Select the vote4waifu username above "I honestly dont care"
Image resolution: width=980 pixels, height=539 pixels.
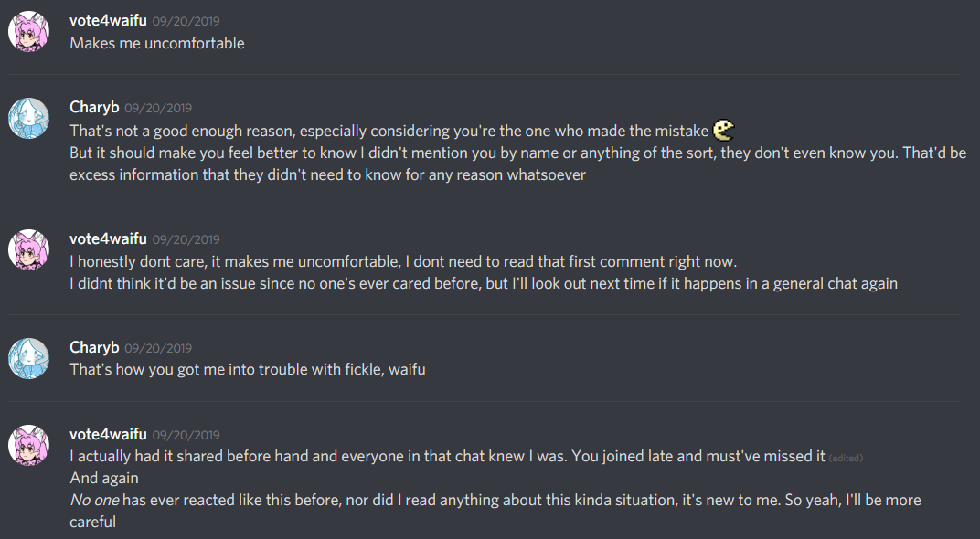coord(108,238)
